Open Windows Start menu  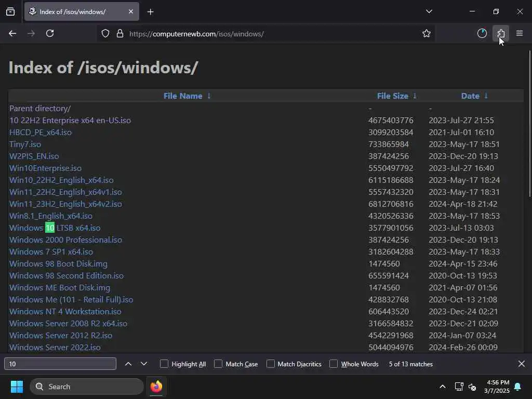click(17, 387)
